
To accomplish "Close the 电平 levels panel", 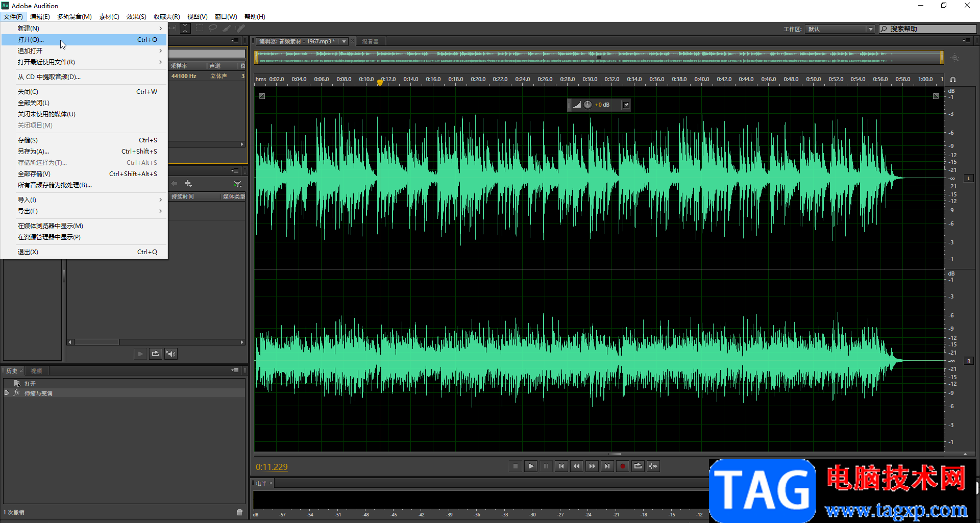I will point(271,483).
